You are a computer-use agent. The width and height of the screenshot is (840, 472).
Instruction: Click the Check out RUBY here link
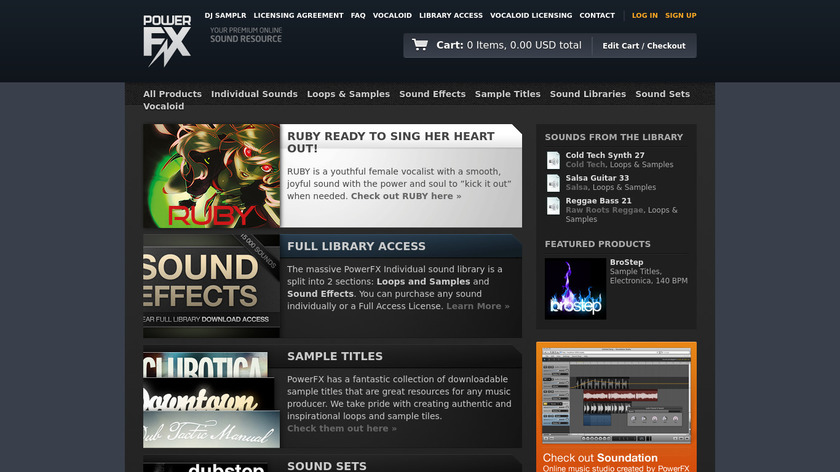tap(406, 196)
